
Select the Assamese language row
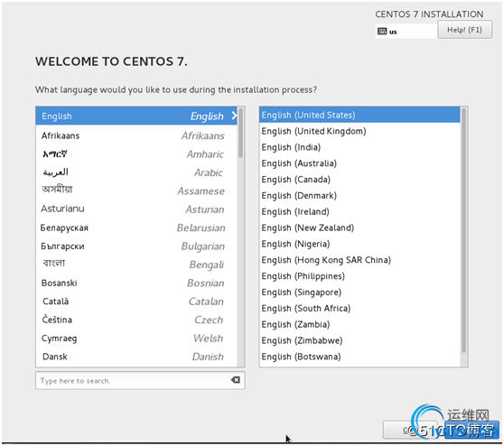coord(136,190)
